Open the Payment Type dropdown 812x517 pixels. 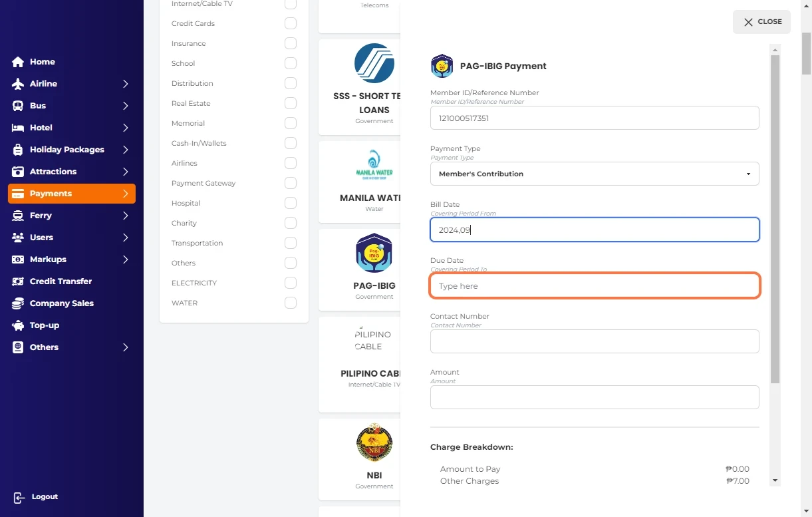coord(595,174)
